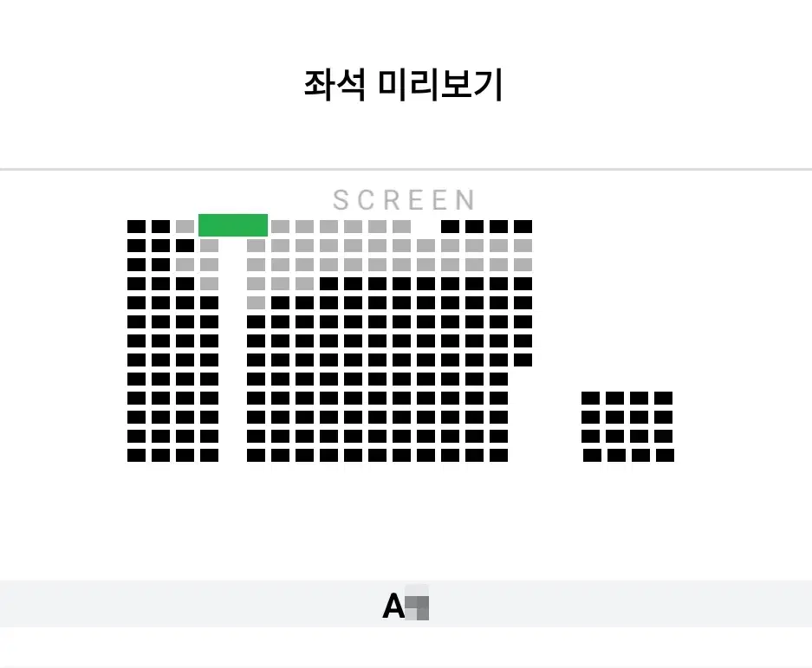Click the SCREEN label above the seats

point(404,200)
